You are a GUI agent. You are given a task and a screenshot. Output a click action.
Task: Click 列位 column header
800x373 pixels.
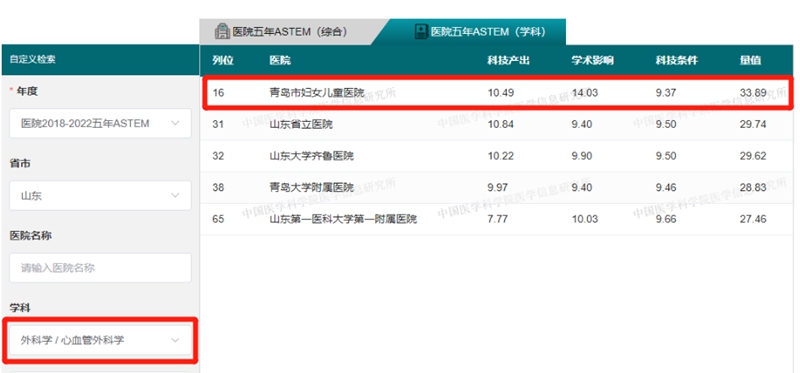point(223,61)
